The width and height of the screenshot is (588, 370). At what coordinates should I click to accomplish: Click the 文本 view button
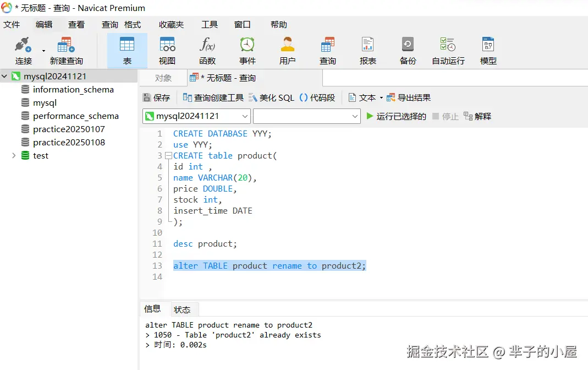point(362,98)
